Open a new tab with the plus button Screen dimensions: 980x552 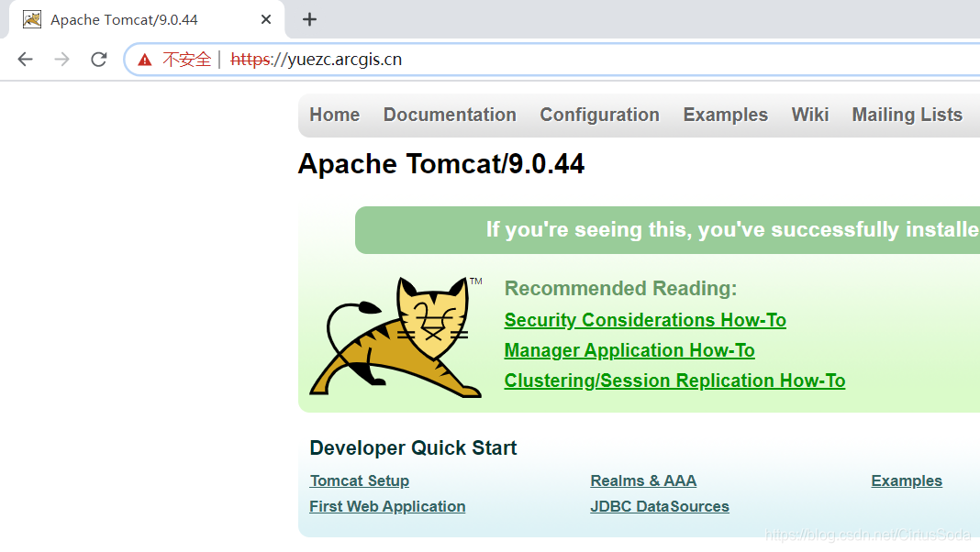tap(309, 20)
